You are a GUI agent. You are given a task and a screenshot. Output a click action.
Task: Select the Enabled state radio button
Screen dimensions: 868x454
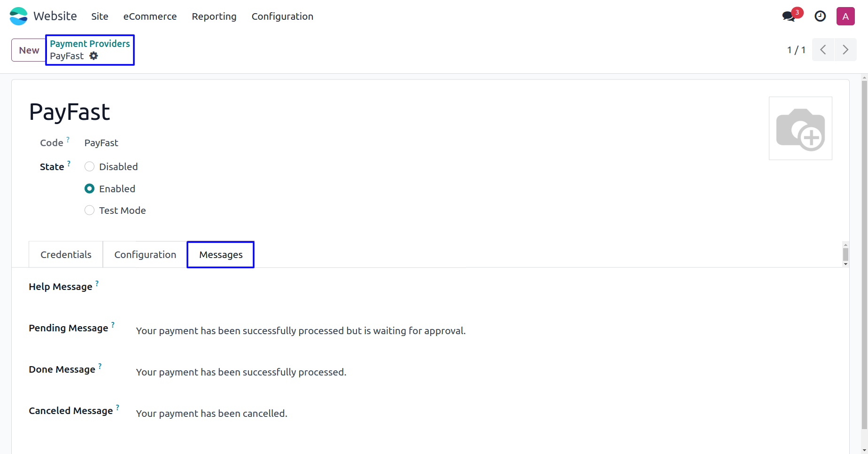pyautogui.click(x=89, y=188)
